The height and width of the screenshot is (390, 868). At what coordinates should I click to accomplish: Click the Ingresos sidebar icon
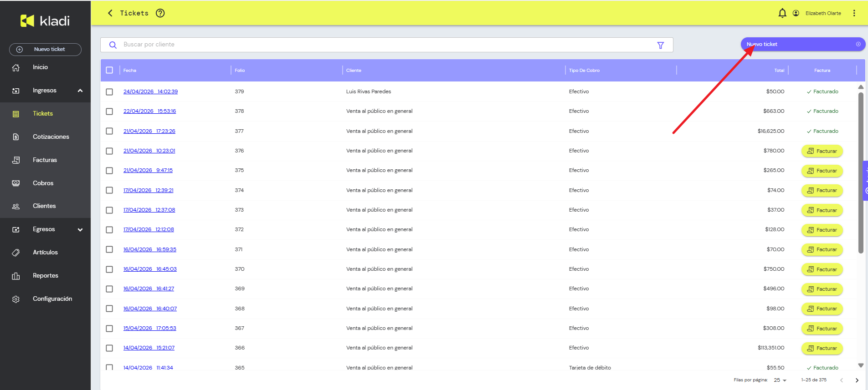coord(16,91)
